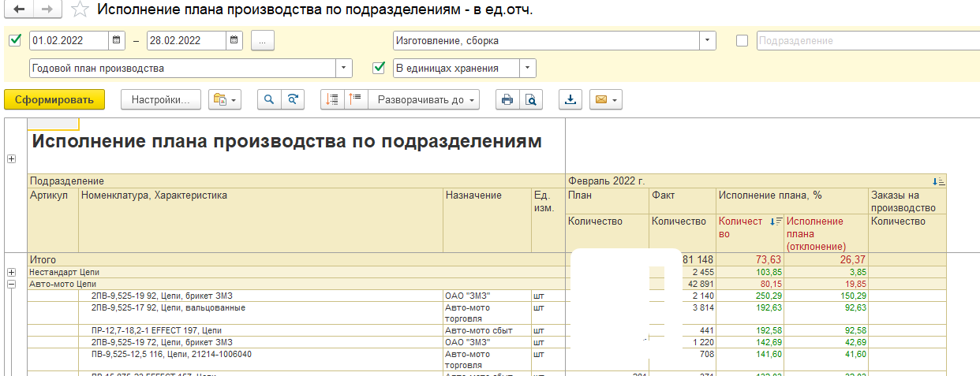
Task: Collapse the Авто-мото Цепи group
Action: [x=11, y=284]
